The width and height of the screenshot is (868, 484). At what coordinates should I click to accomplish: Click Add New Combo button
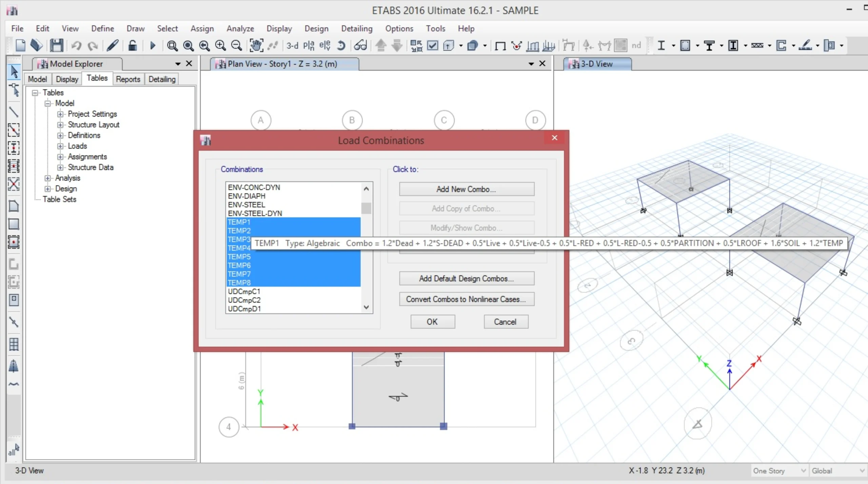[x=466, y=189]
